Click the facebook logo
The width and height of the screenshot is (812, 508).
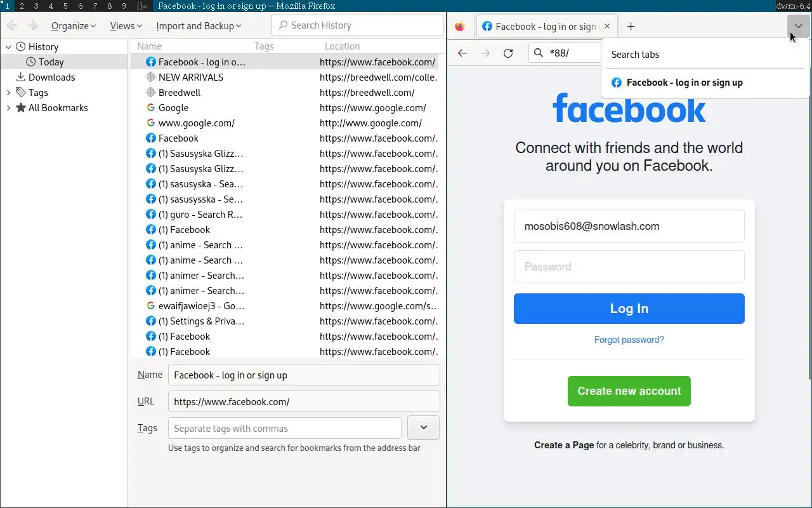[x=629, y=108]
